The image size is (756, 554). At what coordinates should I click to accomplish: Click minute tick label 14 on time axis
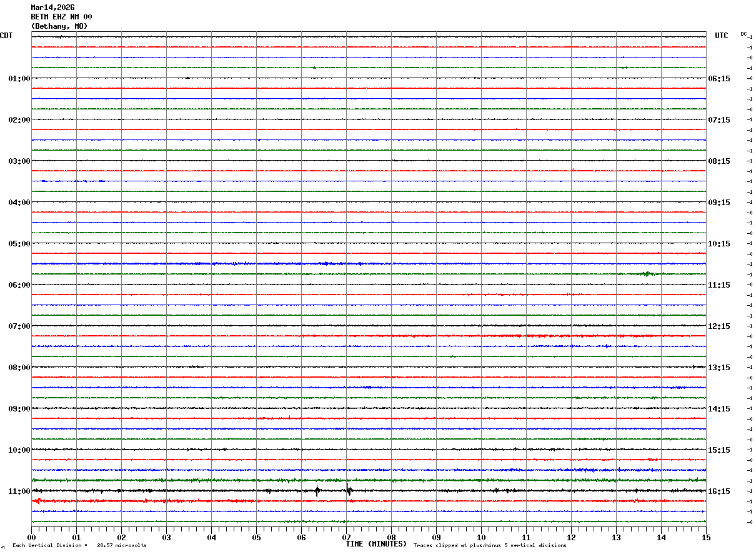(x=661, y=537)
